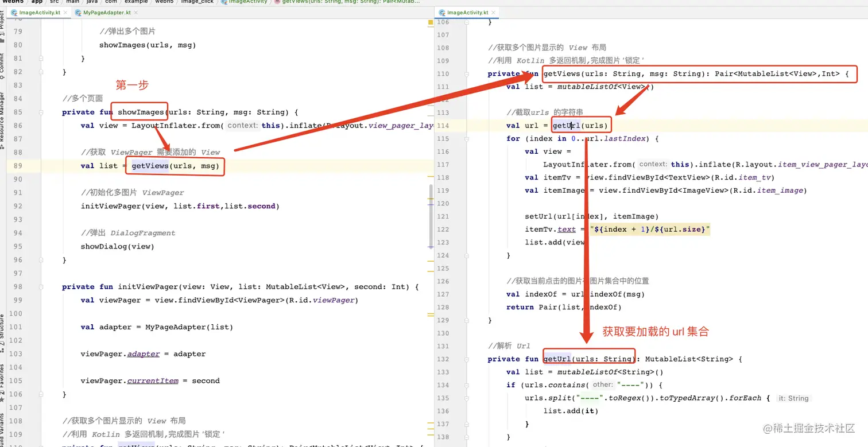Close left pane ImageActivity.kt tab
The width and height of the screenshot is (868, 447).
coord(65,13)
